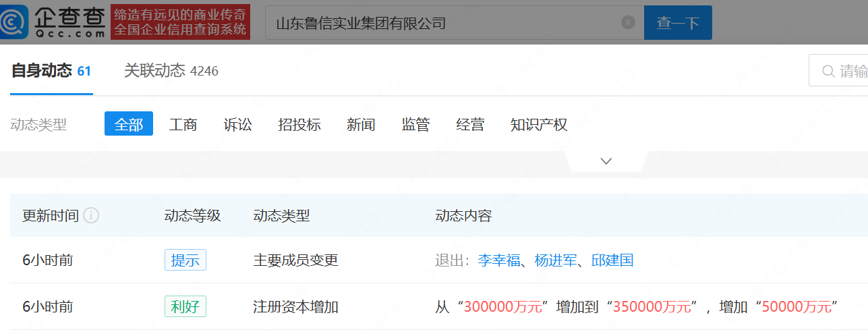868x334 pixels.
Task: Open 杨进军 person link
Action: point(556,260)
